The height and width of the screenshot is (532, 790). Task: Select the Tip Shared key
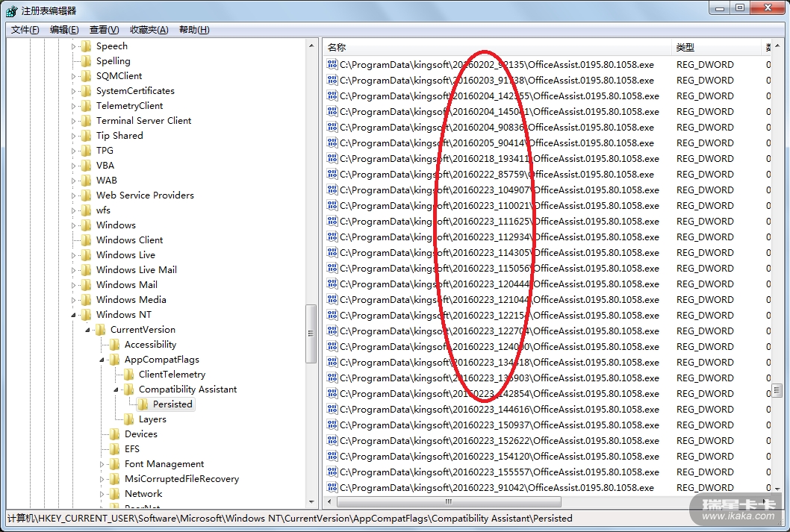point(120,135)
